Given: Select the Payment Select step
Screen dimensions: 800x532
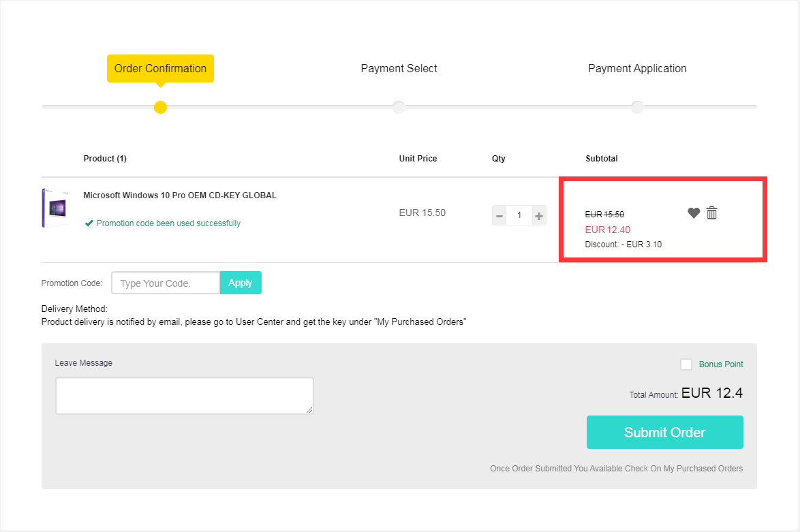Looking at the screenshot, I should pos(399,68).
